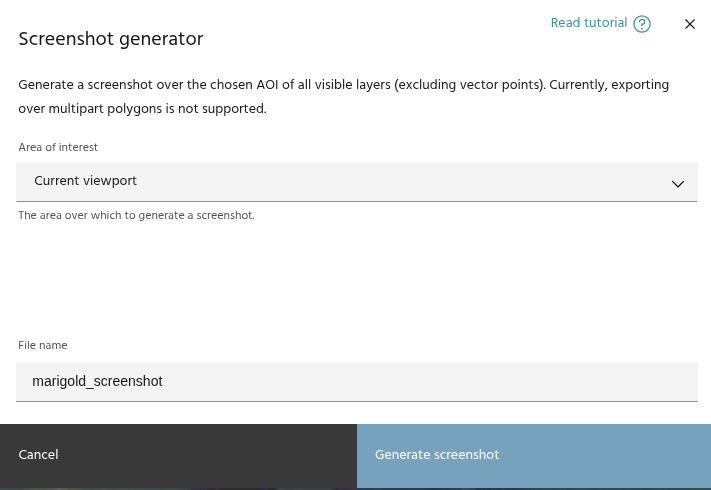
Task: Click the 'excluding vector points' phrase
Action: 468,85
